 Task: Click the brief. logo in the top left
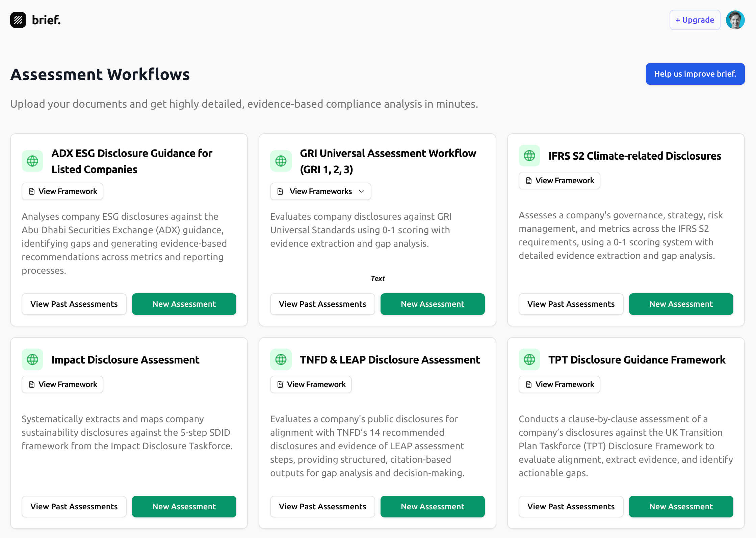pos(35,20)
